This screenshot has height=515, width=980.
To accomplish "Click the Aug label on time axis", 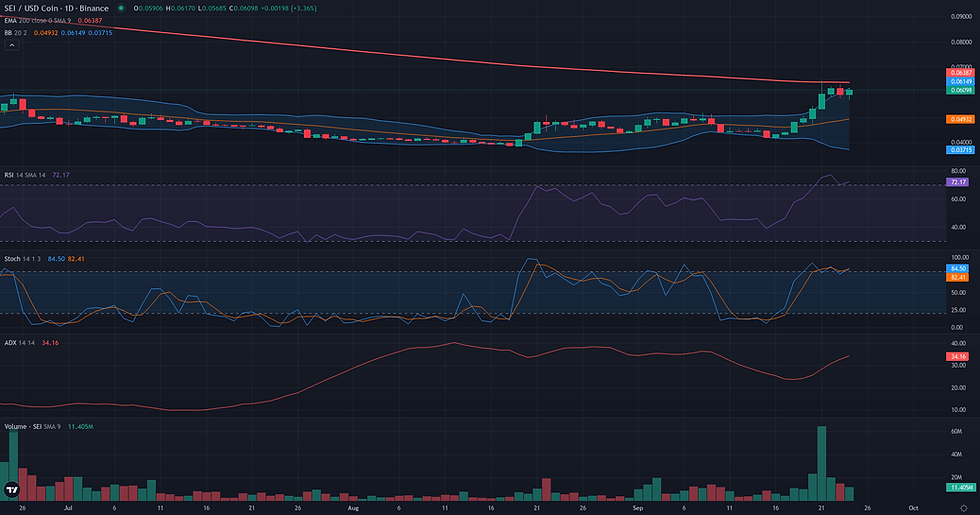I will (353, 508).
